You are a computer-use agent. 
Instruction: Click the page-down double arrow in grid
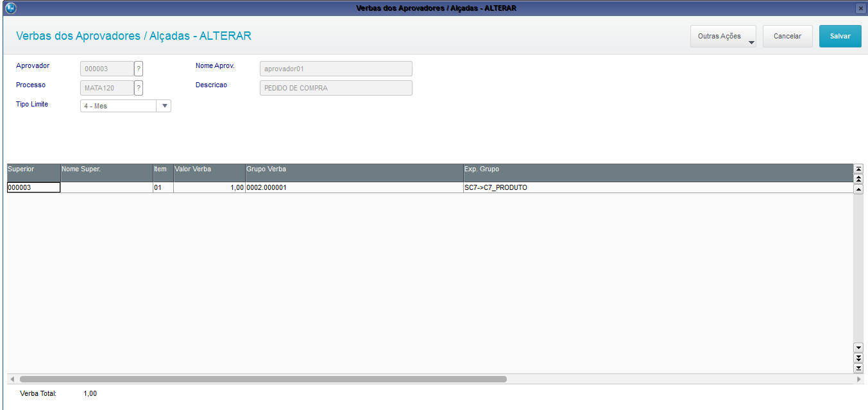point(858,357)
